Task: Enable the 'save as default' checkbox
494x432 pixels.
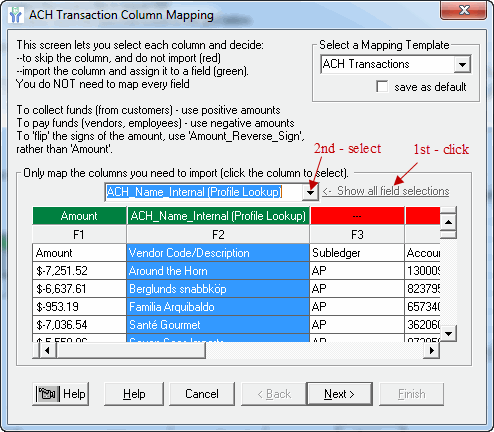Action: [382, 86]
